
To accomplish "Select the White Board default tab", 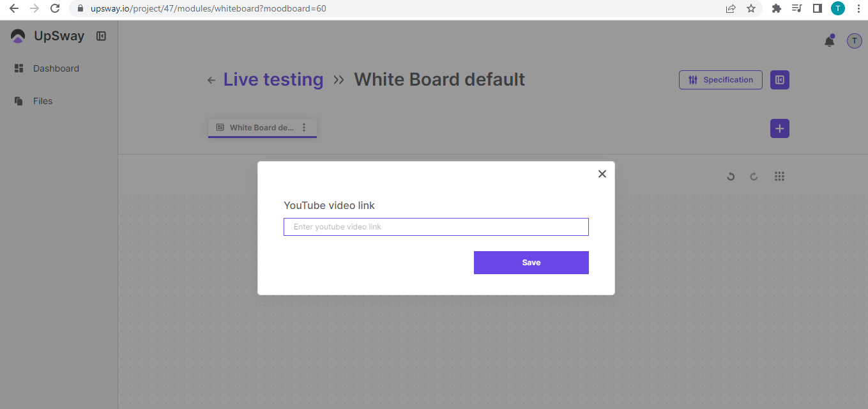I will point(255,128).
